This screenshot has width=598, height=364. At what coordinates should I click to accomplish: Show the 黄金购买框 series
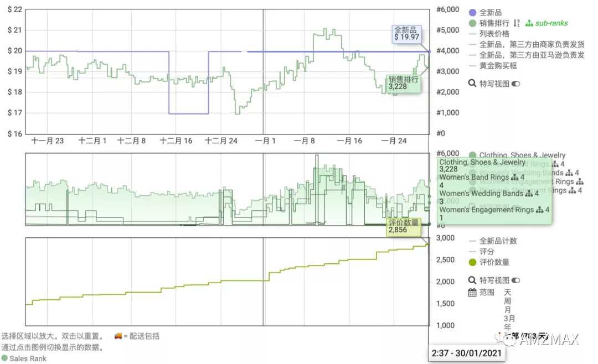pos(498,66)
